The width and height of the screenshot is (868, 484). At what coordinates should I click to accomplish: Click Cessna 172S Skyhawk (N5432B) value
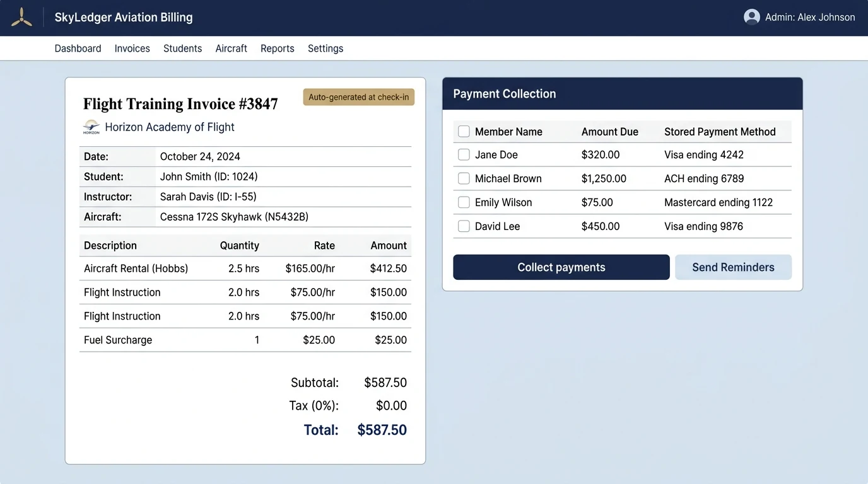coord(234,217)
